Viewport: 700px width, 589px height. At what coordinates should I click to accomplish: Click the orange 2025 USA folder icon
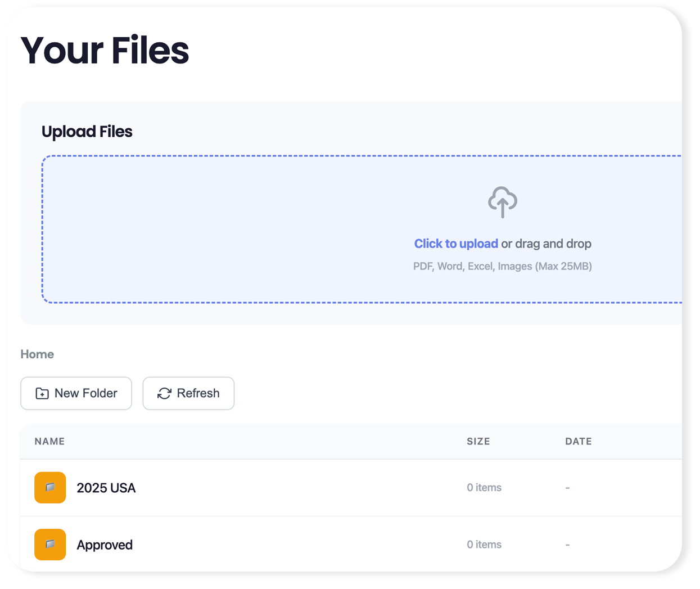pyautogui.click(x=50, y=487)
